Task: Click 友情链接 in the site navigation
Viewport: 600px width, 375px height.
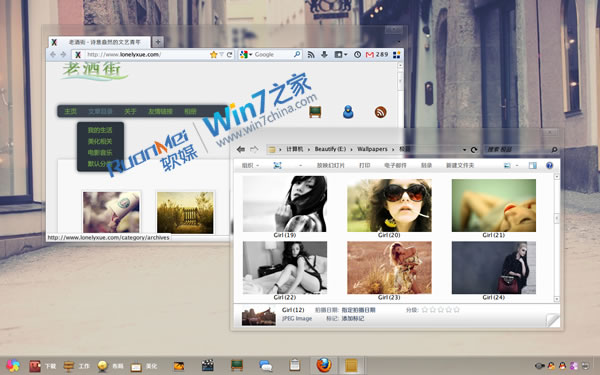Action: [x=160, y=111]
